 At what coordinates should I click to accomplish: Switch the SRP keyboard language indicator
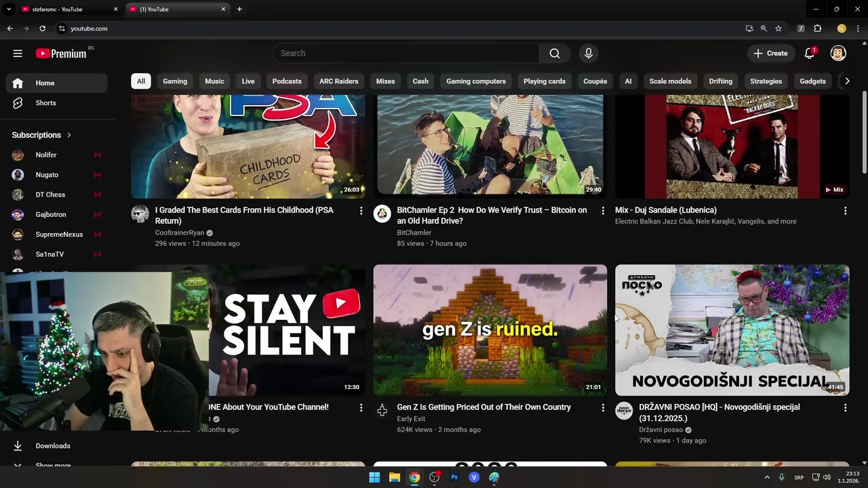798,477
